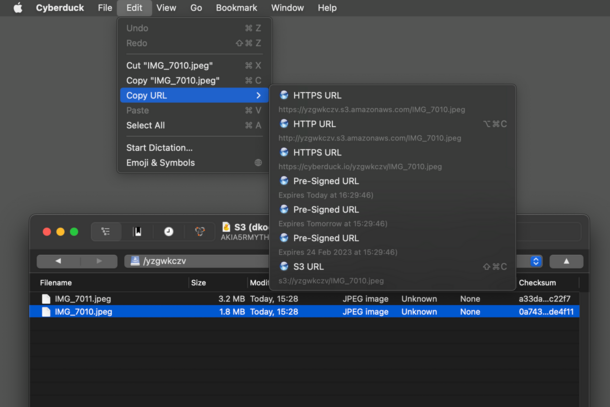Click the forward navigation arrow button

click(x=98, y=261)
